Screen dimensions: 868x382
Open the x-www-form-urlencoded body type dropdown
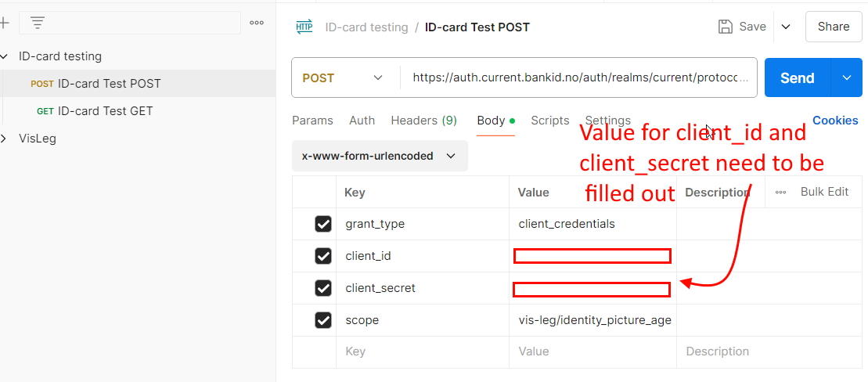pyautogui.click(x=380, y=156)
